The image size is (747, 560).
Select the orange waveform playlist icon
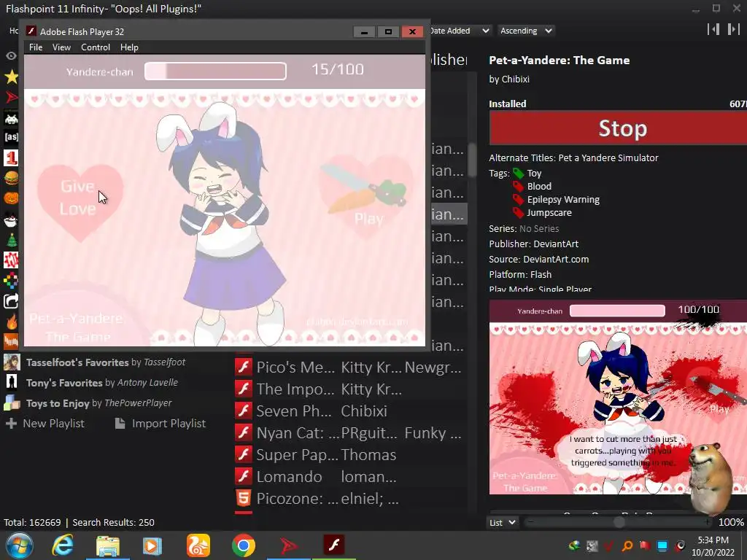[11, 341]
